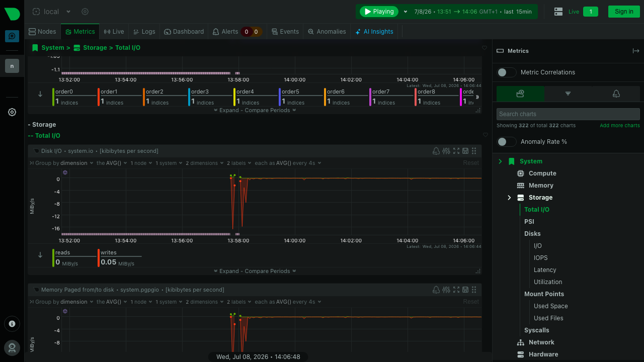Collapse the Metrics side panel arrow
This screenshot has width=644, height=362.
tap(636, 51)
